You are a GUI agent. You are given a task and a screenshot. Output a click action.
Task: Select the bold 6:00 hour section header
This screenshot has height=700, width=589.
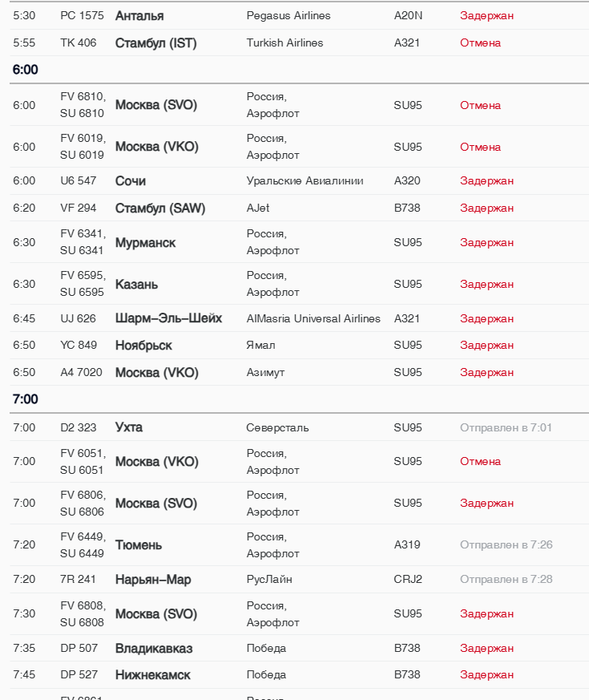point(26,71)
